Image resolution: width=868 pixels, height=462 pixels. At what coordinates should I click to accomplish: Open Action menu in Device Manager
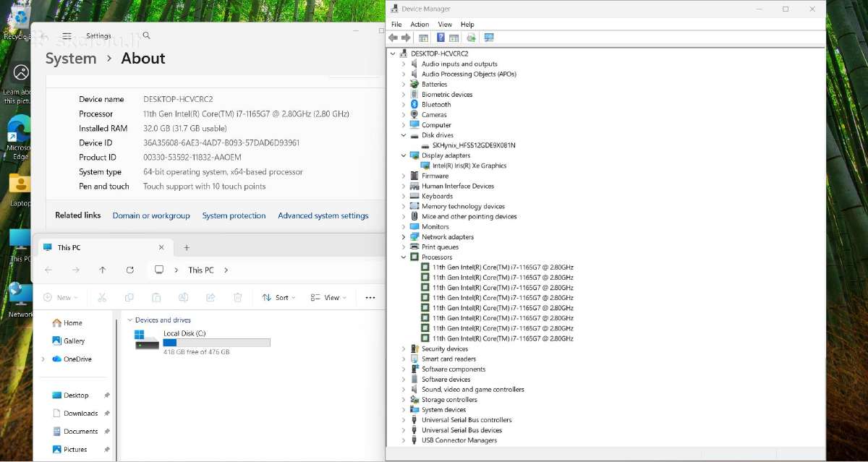420,24
